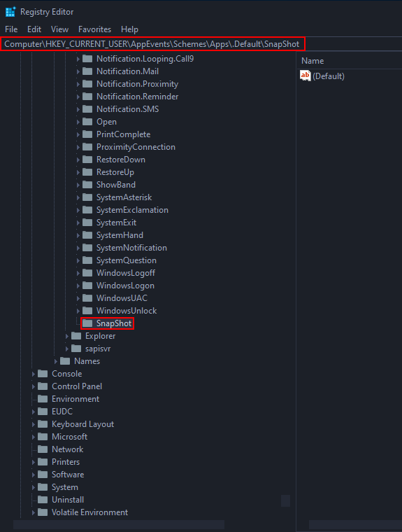Click the Notification.Mail folder icon

[x=87, y=71]
